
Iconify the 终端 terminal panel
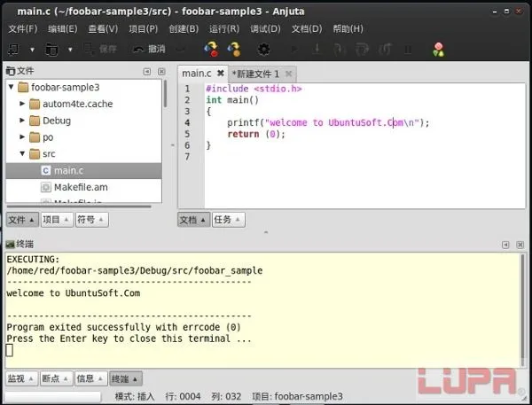tap(505, 245)
